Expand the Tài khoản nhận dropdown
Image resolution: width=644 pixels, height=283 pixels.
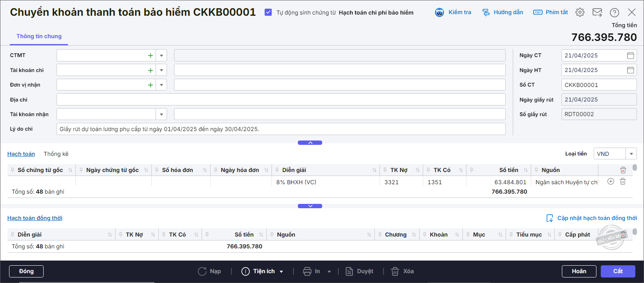161,115
